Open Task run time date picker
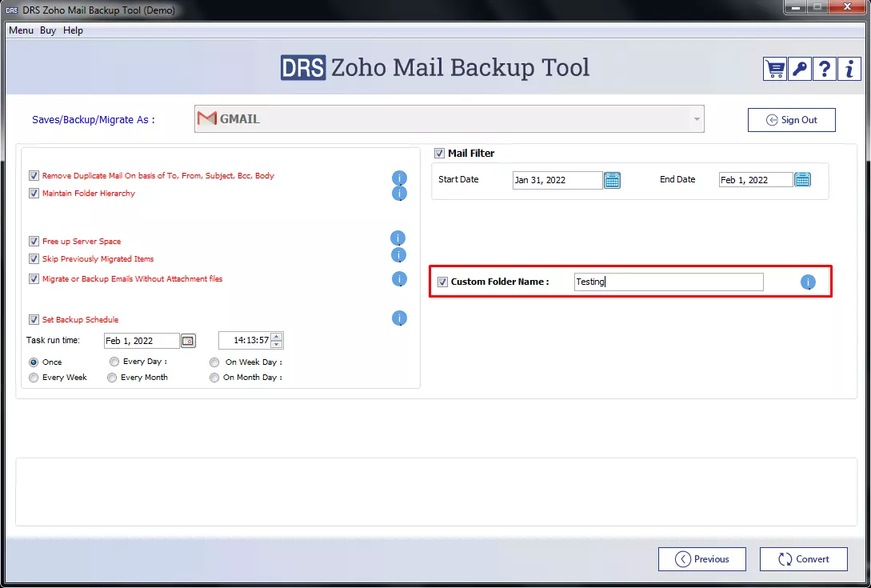Screen dimensions: 871x588 [x=188, y=341]
